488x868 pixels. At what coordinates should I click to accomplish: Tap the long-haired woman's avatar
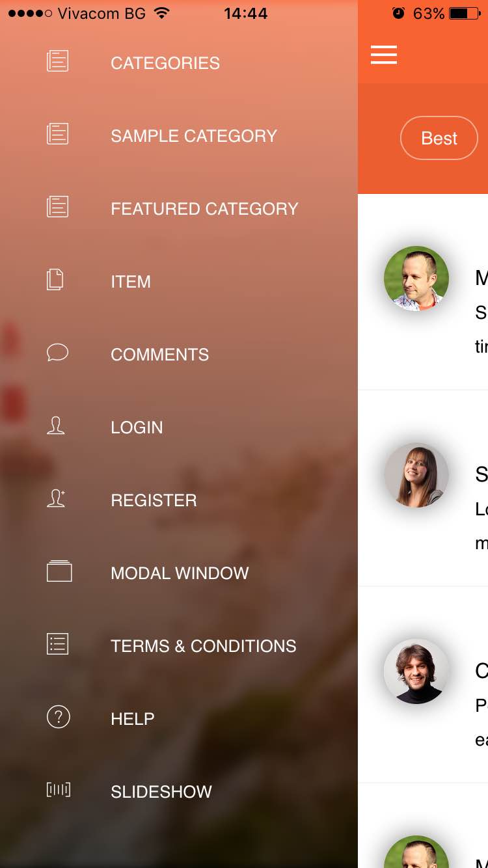(416, 475)
